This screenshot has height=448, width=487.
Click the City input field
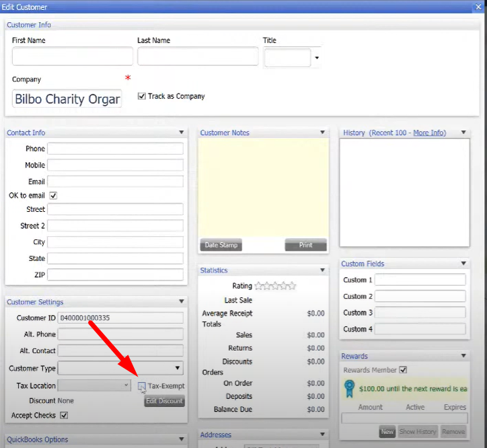tap(115, 242)
